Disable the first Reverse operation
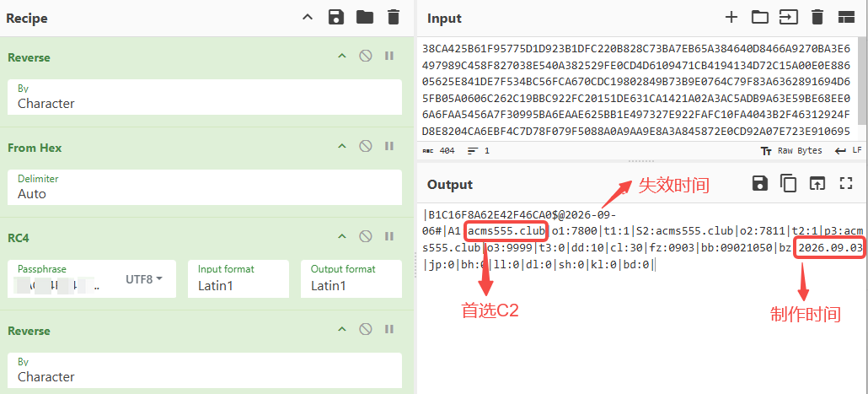The image size is (868, 394). click(x=366, y=56)
